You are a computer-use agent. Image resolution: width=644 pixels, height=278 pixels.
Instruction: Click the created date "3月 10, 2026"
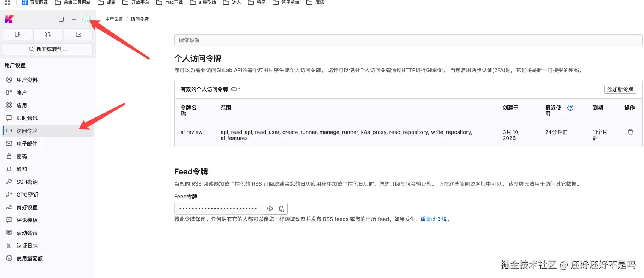coord(511,135)
